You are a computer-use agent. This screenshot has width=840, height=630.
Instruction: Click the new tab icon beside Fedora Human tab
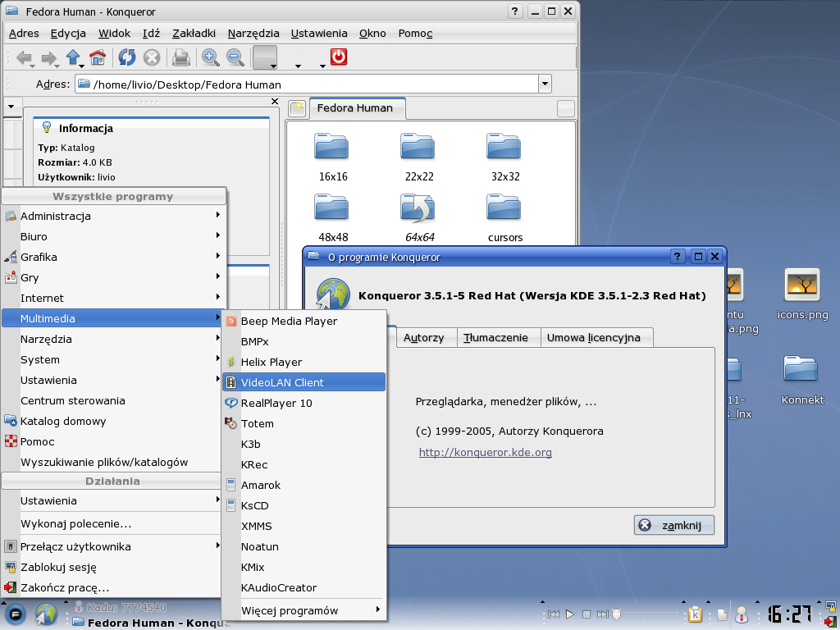pos(297,108)
